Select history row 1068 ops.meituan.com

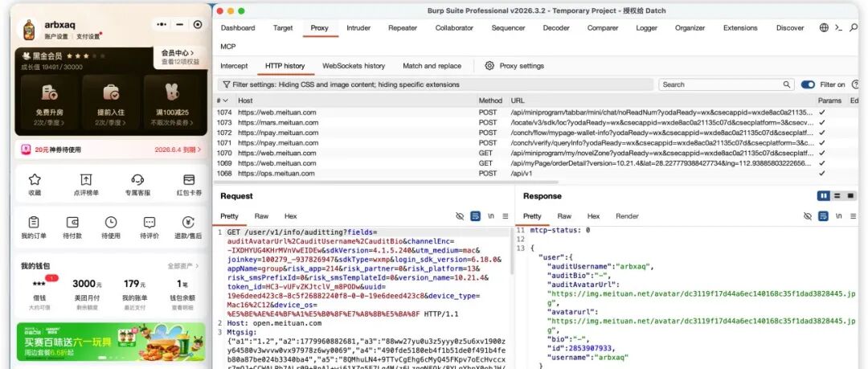coord(537,174)
